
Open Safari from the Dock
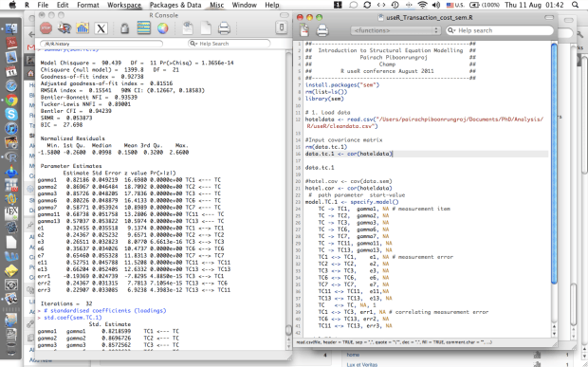pyautogui.click(x=11, y=86)
